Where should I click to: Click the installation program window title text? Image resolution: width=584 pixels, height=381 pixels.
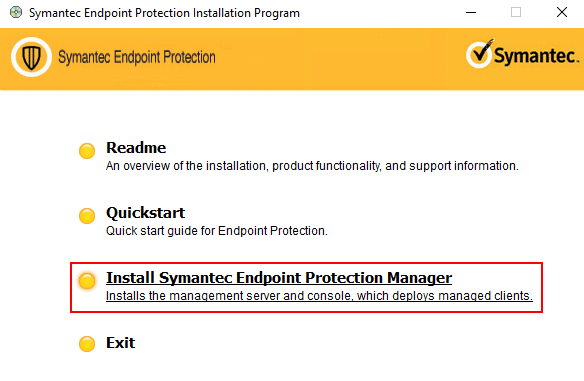pyautogui.click(x=164, y=13)
